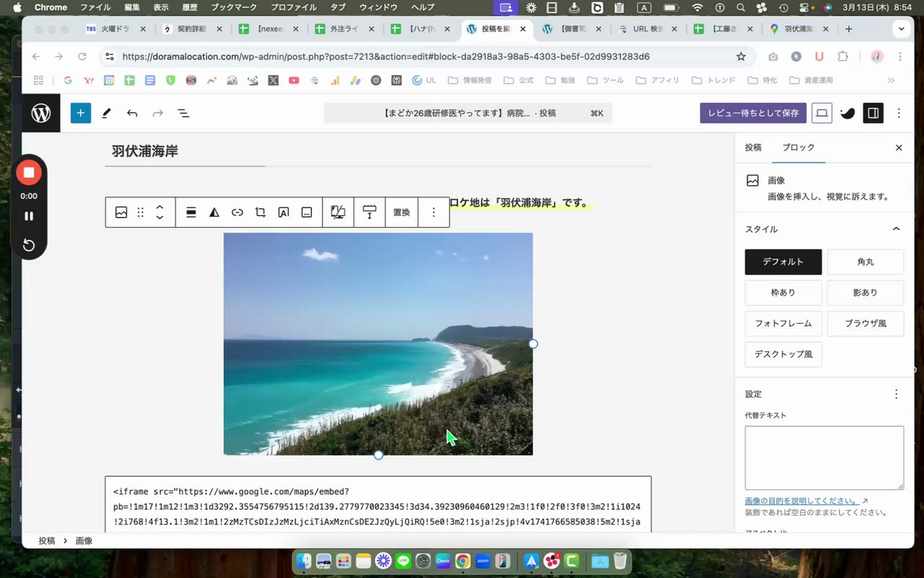Screen dimensions: 924x578
Task: Close the settings sidebar
Action: (899, 147)
